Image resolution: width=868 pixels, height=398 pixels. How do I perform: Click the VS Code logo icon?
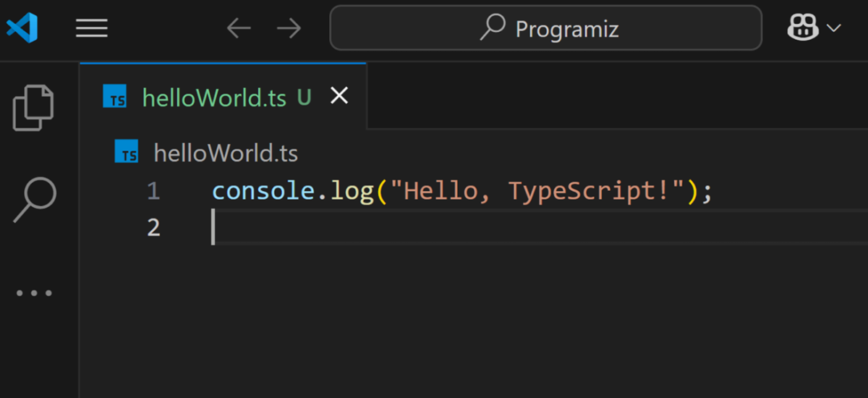[22, 28]
